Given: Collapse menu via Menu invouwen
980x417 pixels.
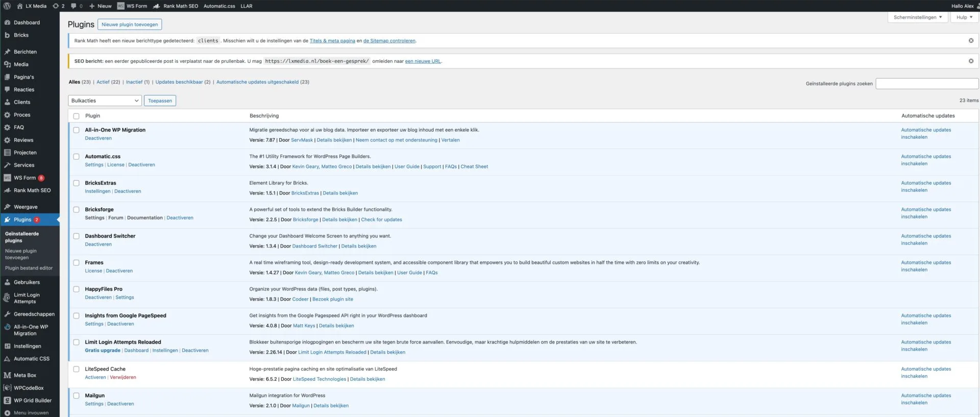Looking at the screenshot, I should [30, 413].
